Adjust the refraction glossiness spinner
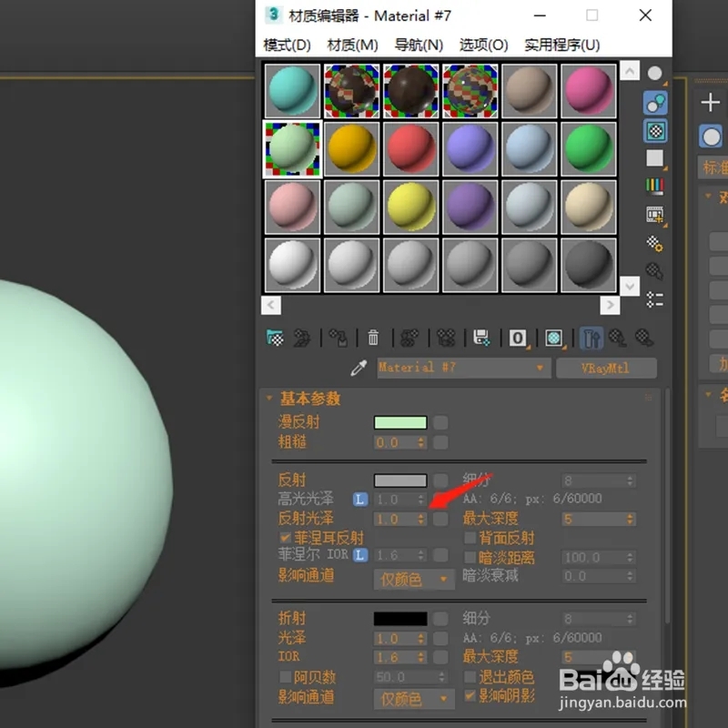Viewport: 728px width, 728px height. pos(421,639)
